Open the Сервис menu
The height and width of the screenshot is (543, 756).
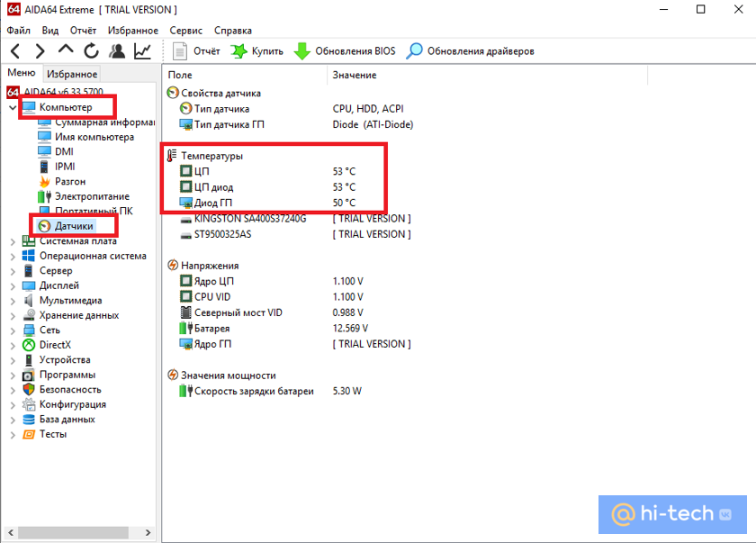tap(185, 31)
